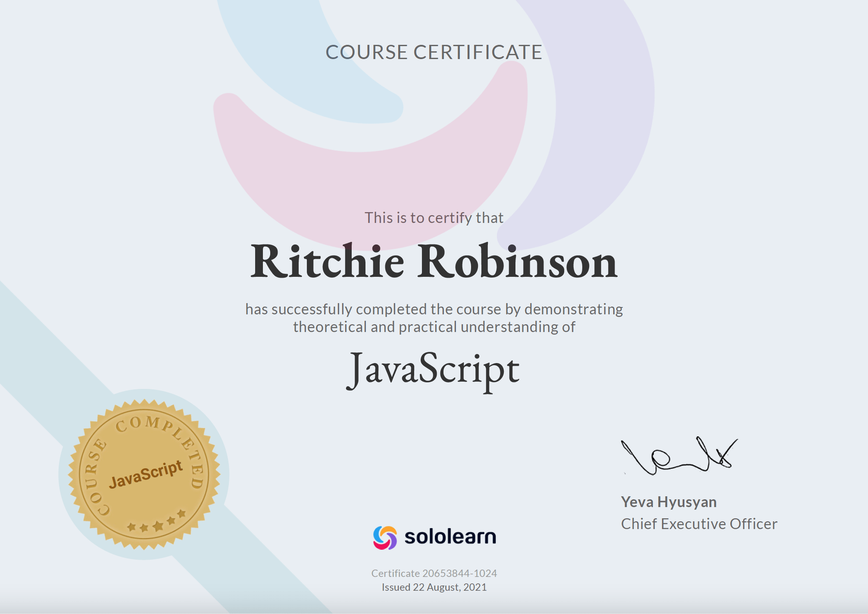
Task: Click the 'Issued 22 August, 2021' date
Action: click(434, 587)
